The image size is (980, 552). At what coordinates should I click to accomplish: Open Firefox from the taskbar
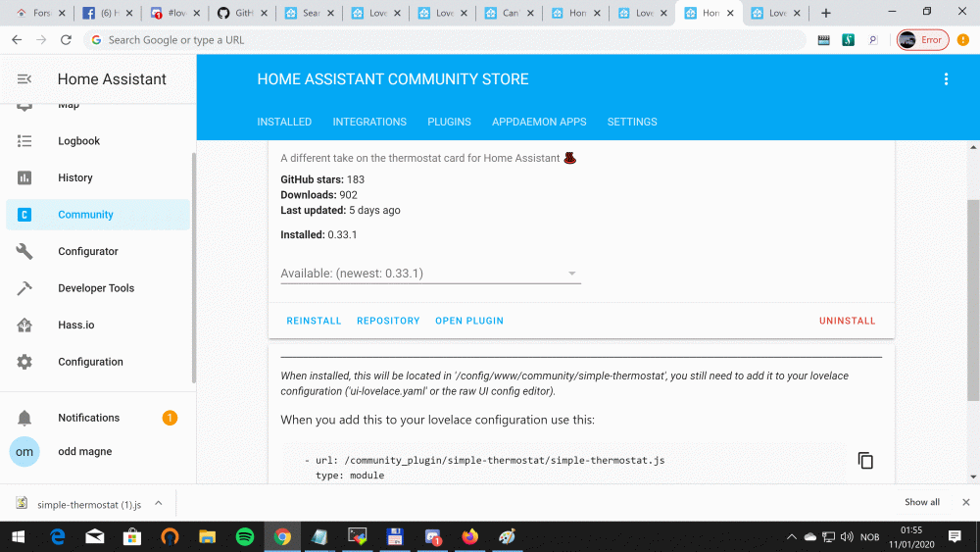(x=469, y=536)
